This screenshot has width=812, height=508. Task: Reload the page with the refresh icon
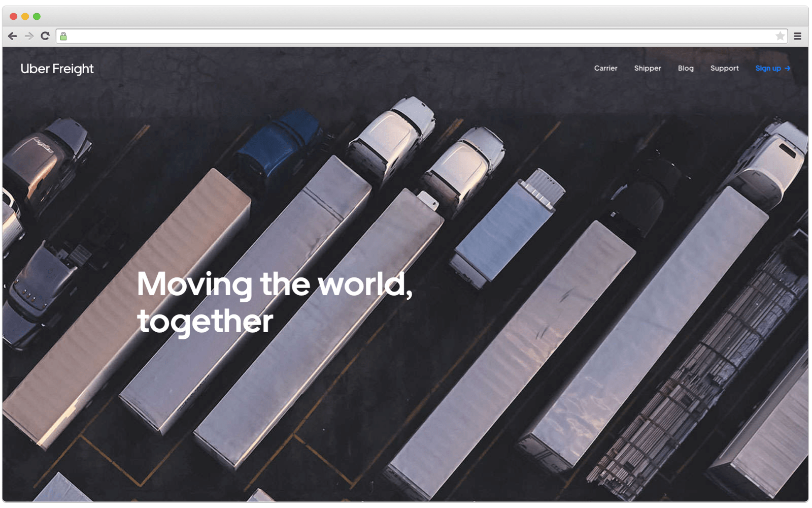tap(45, 36)
